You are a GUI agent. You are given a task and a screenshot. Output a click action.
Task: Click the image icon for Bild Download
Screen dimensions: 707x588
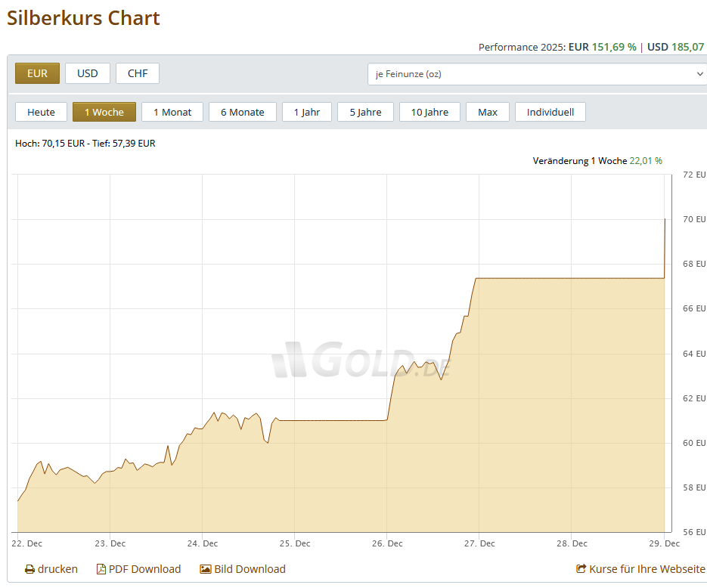(x=206, y=570)
